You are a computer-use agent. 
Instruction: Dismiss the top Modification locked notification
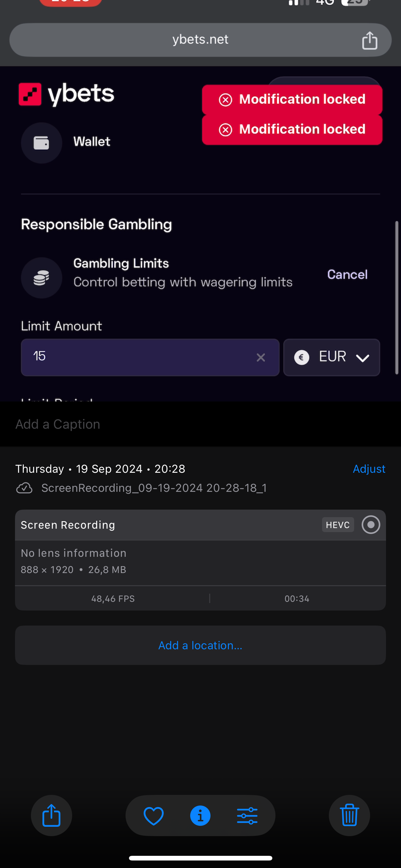tap(225, 100)
